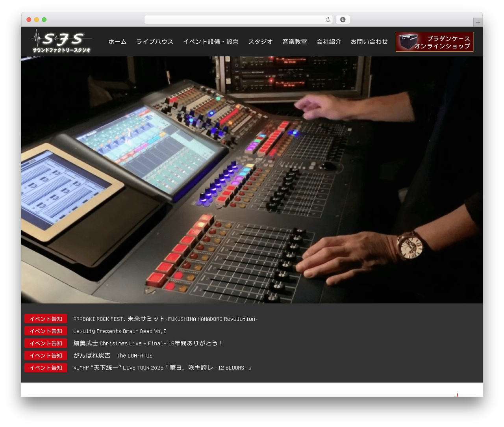This screenshot has width=504, height=427.
Task: Click the イベント告知 tag beside Lexulty Presents
Action: pyautogui.click(x=46, y=331)
